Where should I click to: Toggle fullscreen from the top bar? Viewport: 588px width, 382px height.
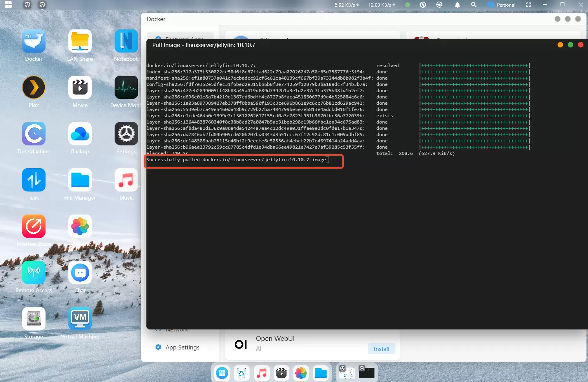point(528,5)
